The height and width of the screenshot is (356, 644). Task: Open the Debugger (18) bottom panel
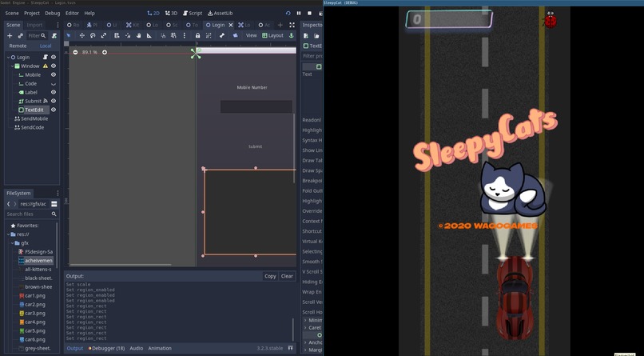pyautogui.click(x=106, y=348)
